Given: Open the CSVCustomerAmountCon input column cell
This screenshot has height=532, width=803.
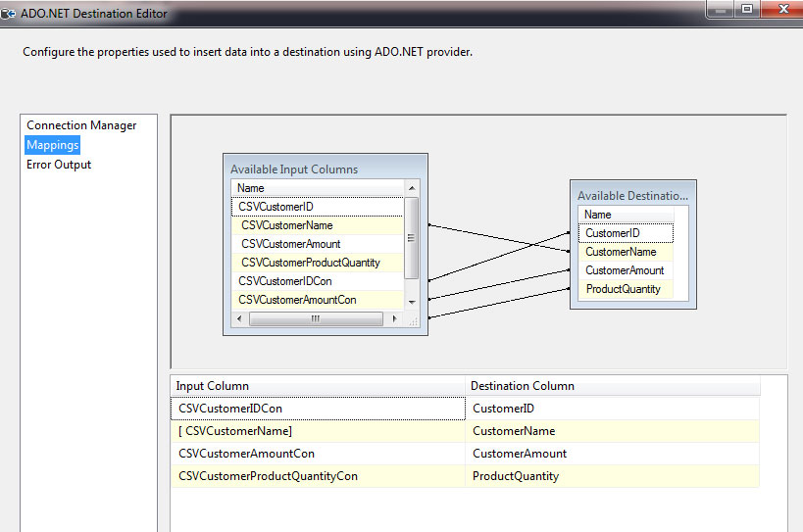Looking at the screenshot, I should pyautogui.click(x=318, y=454).
